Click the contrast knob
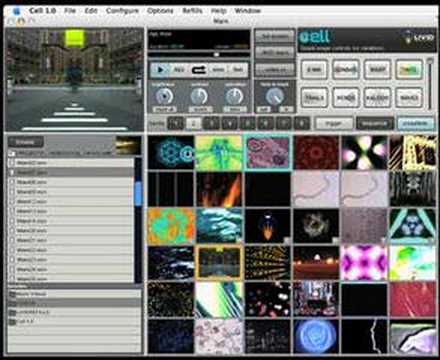Screen dimensions: 440x360 coord(199,97)
